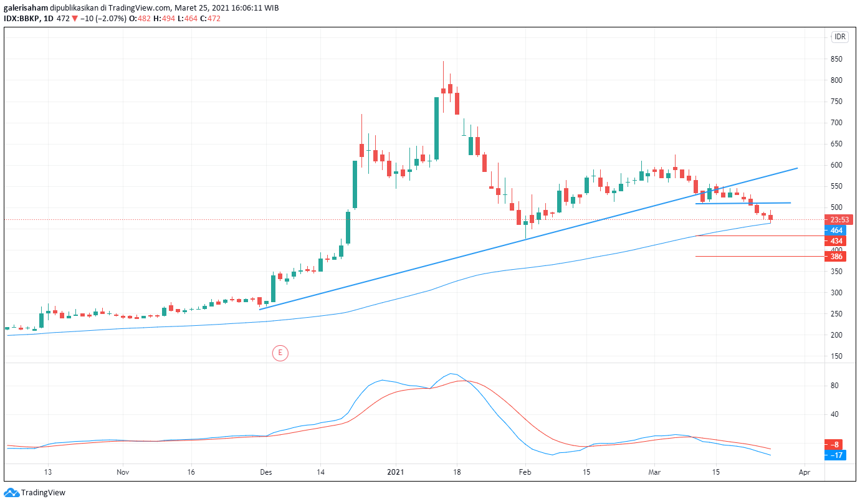The image size is (860, 504).
Task: Click the Des date label
Action: click(x=265, y=472)
